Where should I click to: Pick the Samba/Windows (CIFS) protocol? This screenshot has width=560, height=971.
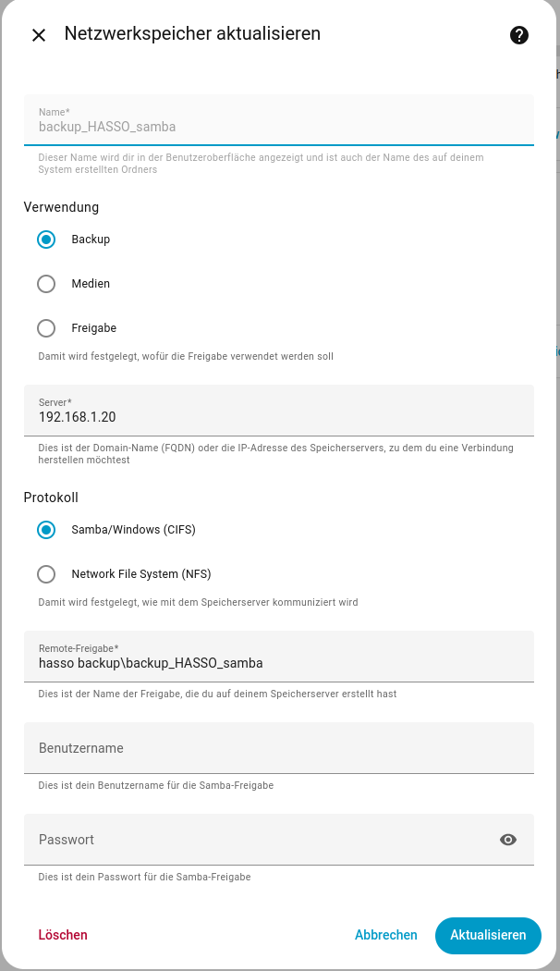point(46,530)
